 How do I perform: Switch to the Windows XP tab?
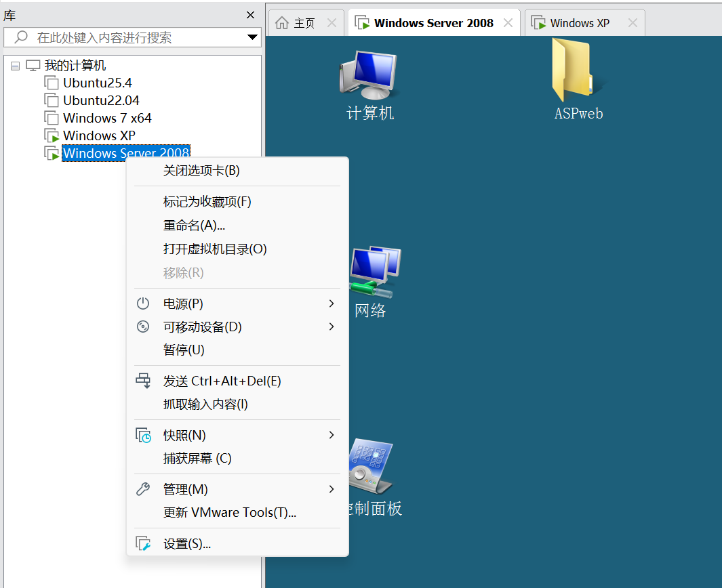pyautogui.click(x=585, y=22)
